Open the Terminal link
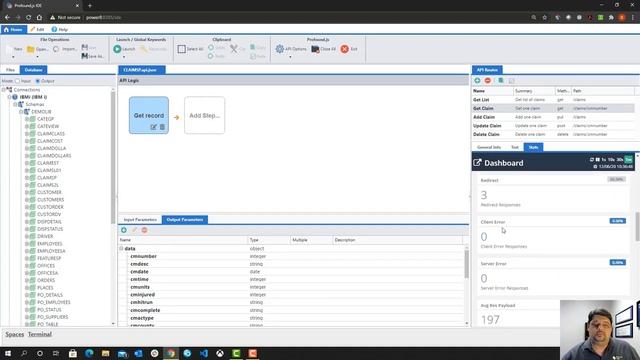Image resolution: width=640 pixels, height=360 pixels. pyautogui.click(x=40, y=334)
